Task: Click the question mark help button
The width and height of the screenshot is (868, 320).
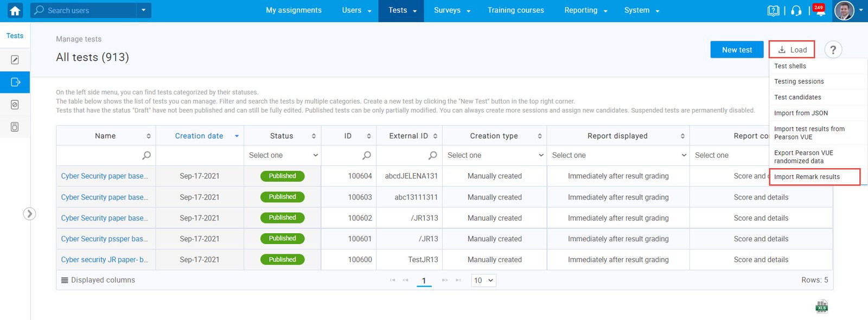Action: [833, 50]
